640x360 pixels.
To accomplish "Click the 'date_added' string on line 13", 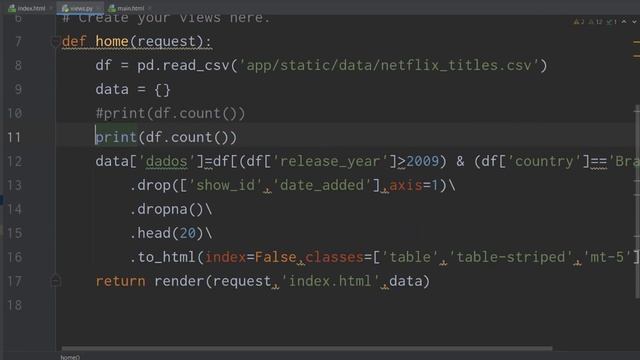I will click(321, 186).
